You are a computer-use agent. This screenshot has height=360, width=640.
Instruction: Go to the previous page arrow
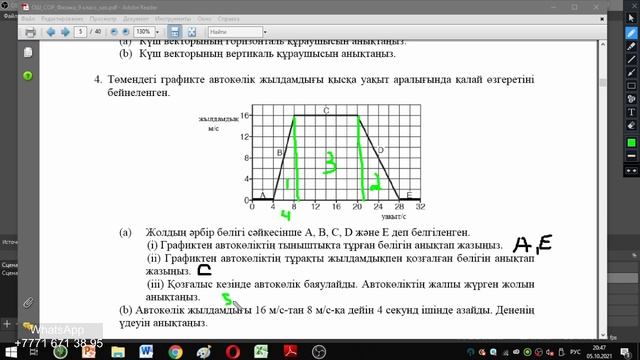coord(51,32)
